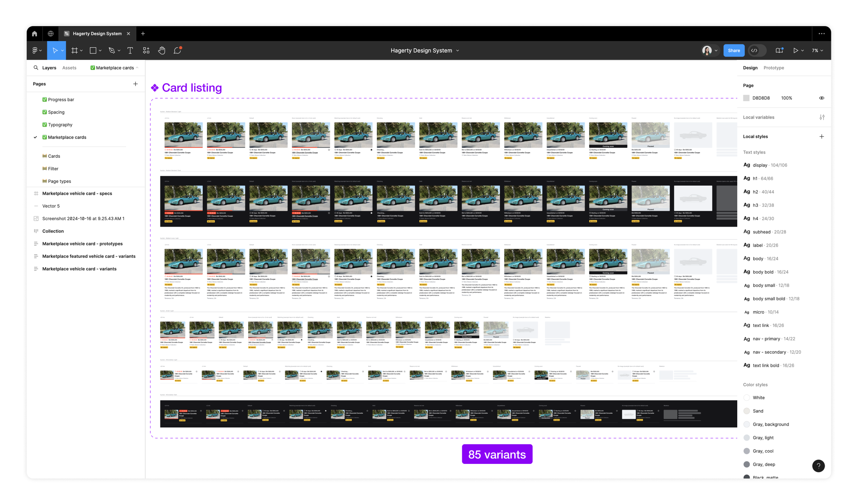Click the D8D8D8 page color swatch
Image resolution: width=858 pixels, height=504 pixels.
pyautogui.click(x=746, y=98)
